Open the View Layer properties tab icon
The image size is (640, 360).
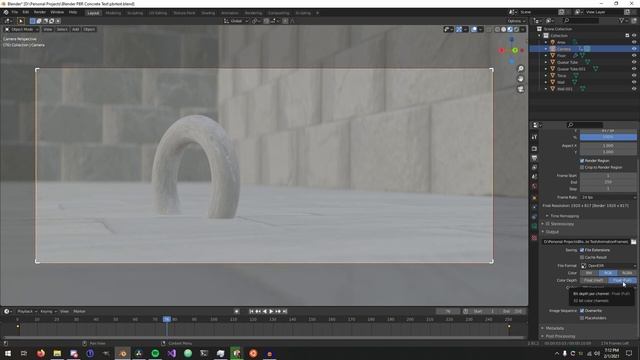pos(534,167)
